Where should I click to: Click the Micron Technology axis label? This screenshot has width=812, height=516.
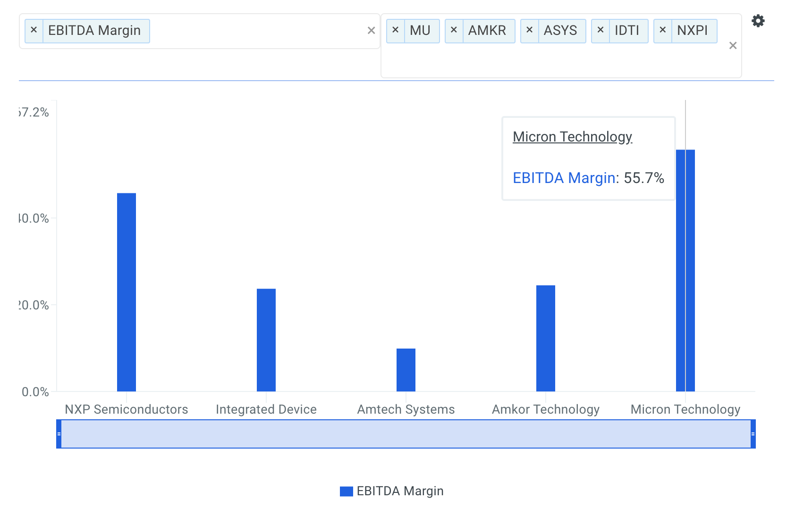[685, 409]
